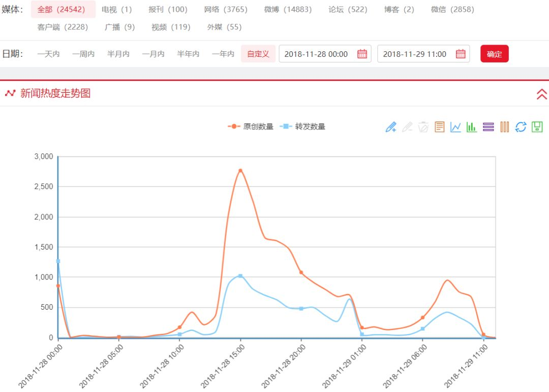Switch chart to line graph
The height and width of the screenshot is (392, 549).
coord(455,126)
